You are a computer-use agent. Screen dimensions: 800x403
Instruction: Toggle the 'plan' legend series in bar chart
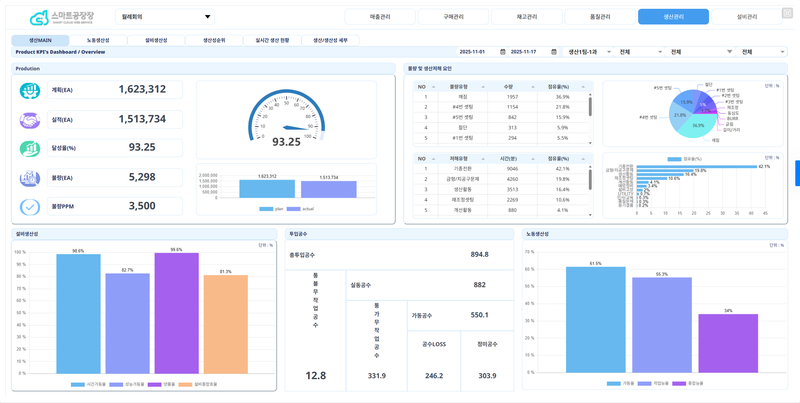[x=270, y=209]
